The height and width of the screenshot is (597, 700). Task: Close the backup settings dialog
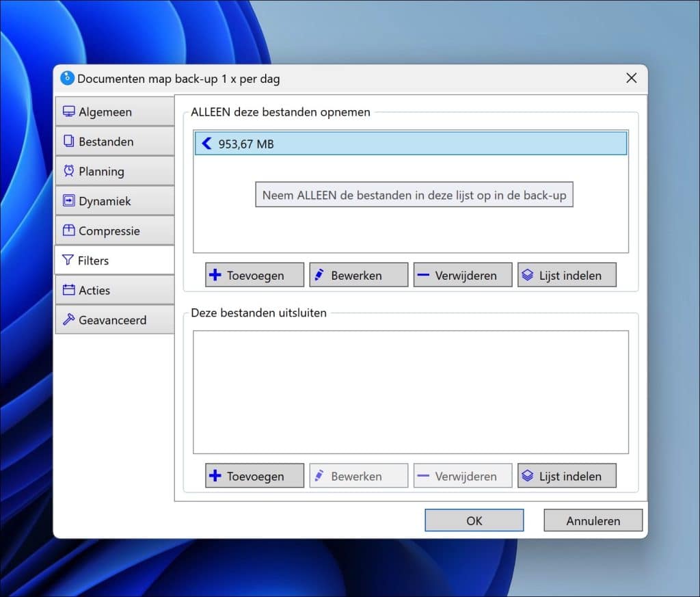point(631,78)
